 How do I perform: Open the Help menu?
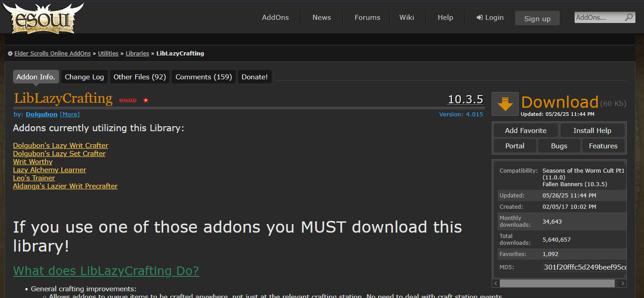coord(445,18)
